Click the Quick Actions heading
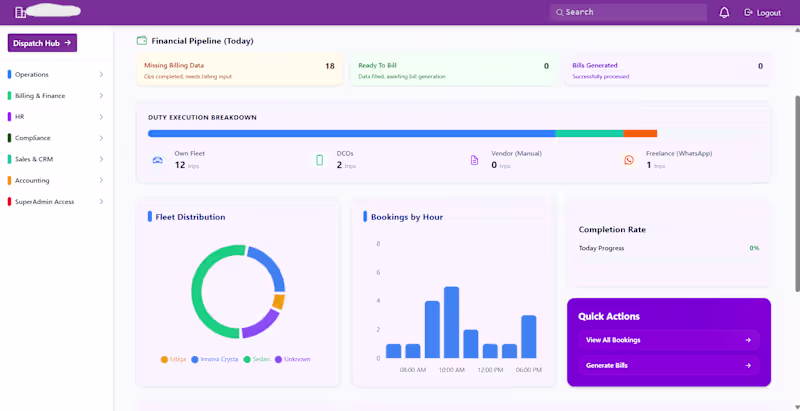This screenshot has height=411, width=800. click(x=609, y=317)
